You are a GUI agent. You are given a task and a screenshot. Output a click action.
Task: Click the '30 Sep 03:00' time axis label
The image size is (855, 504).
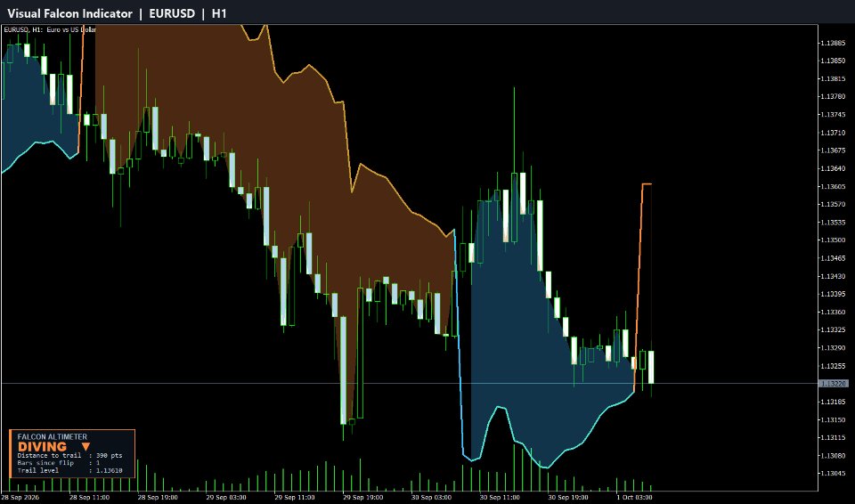[431, 498]
